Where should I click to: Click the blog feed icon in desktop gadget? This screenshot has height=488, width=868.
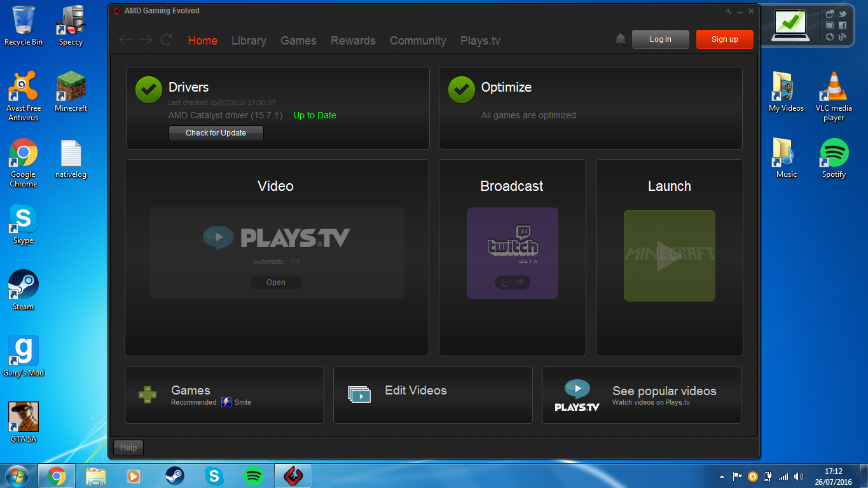click(x=843, y=37)
